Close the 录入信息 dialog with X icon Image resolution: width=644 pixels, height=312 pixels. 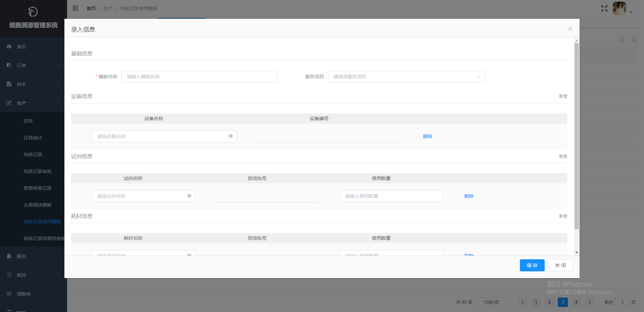570,29
